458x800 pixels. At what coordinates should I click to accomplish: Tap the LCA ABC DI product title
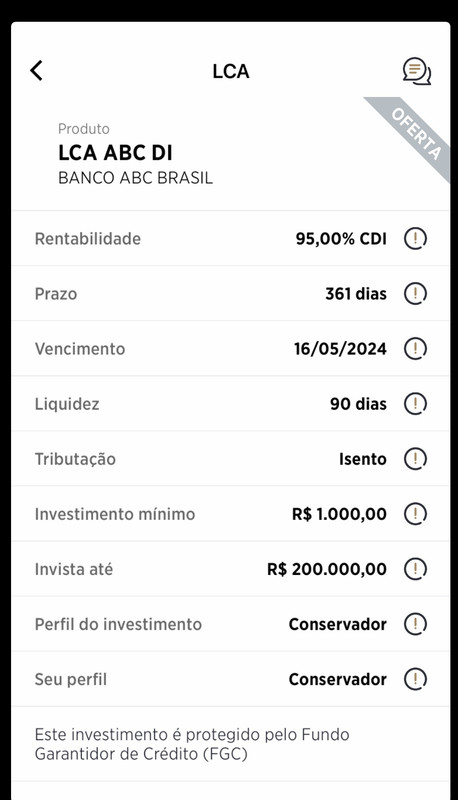point(115,153)
